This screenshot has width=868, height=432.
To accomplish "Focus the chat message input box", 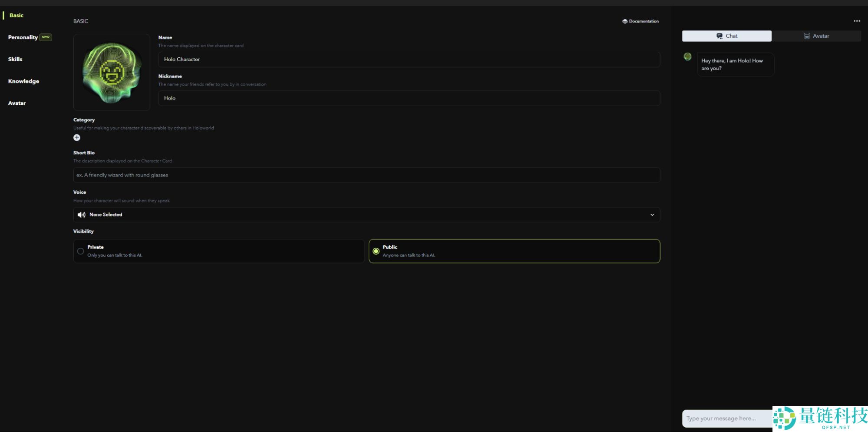I will (725, 418).
